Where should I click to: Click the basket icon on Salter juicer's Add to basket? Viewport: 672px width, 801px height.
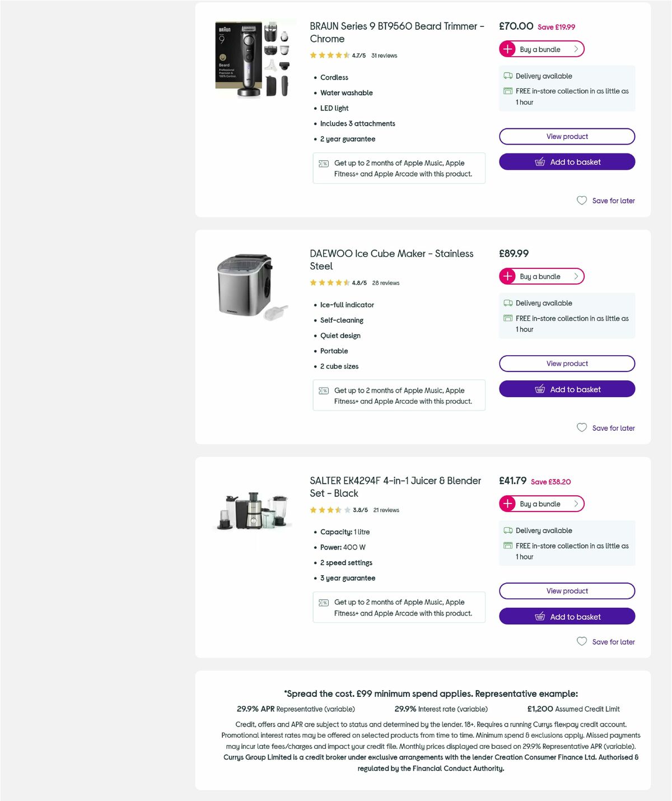539,616
